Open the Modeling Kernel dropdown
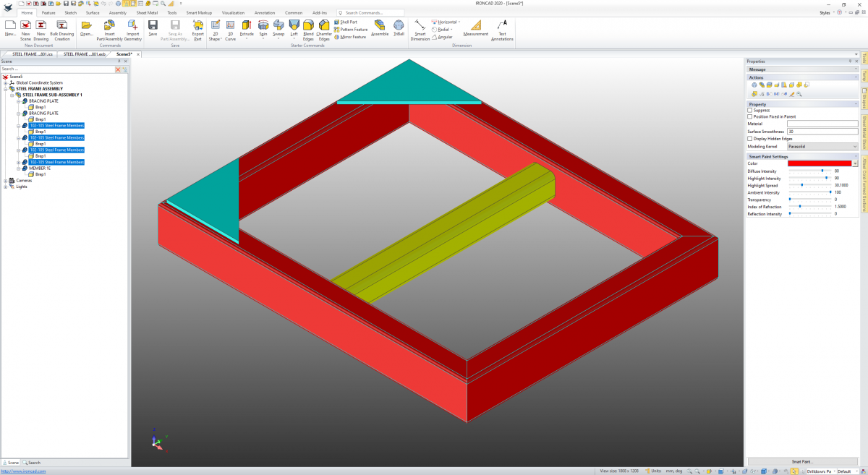 (x=822, y=146)
